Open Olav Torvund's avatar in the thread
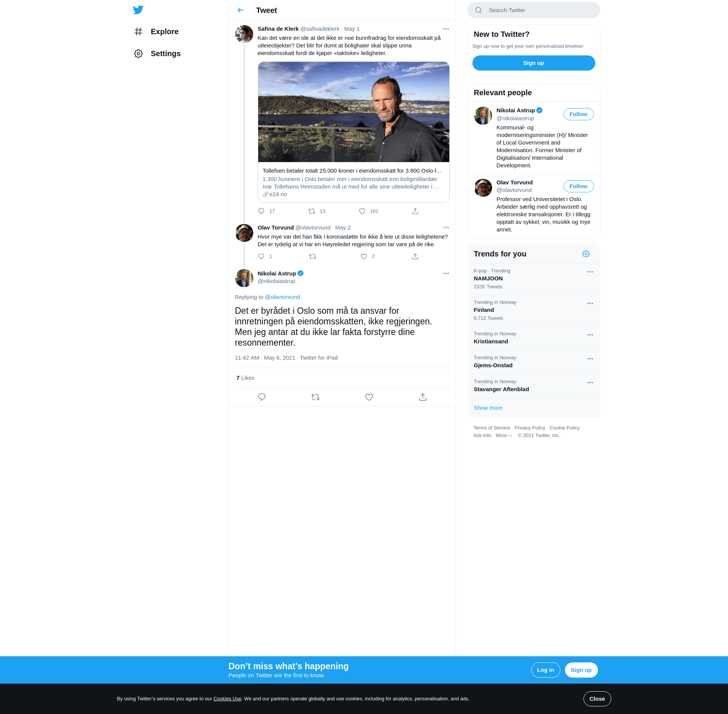 click(x=244, y=233)
